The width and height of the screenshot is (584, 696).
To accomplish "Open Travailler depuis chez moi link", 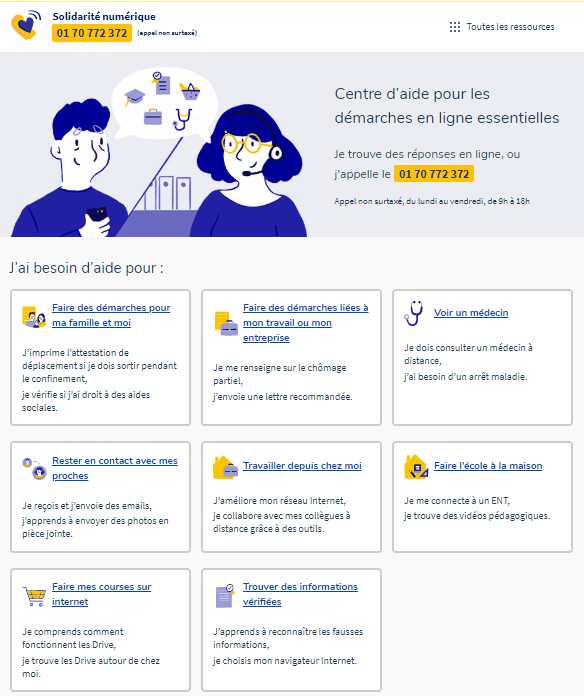I will coord(302,466).
